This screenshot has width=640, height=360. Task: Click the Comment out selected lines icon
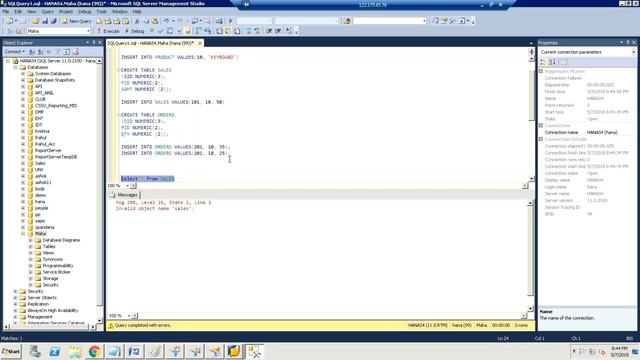pos(248,31)
